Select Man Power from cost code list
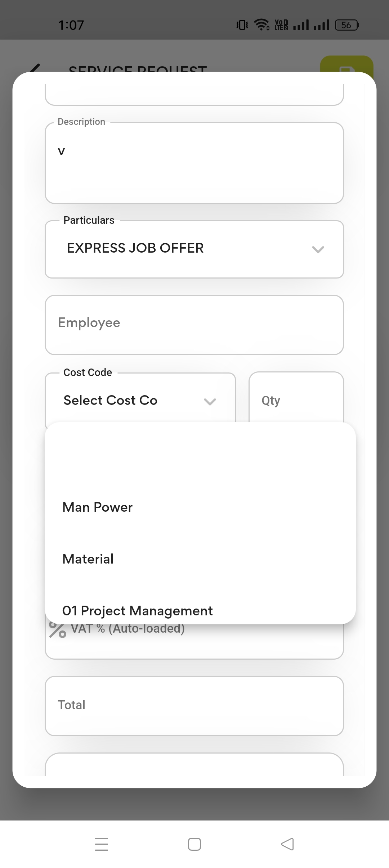Screen dimensions: 389x868 point(98,507)
